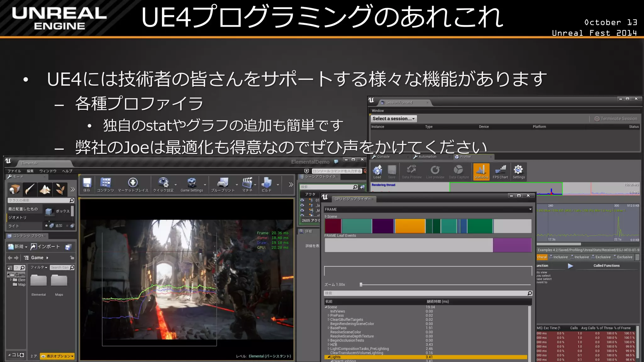Toggle second Exclusive view mode button
This screenshot has width=644, height=362.
click(x=623, y=257)
